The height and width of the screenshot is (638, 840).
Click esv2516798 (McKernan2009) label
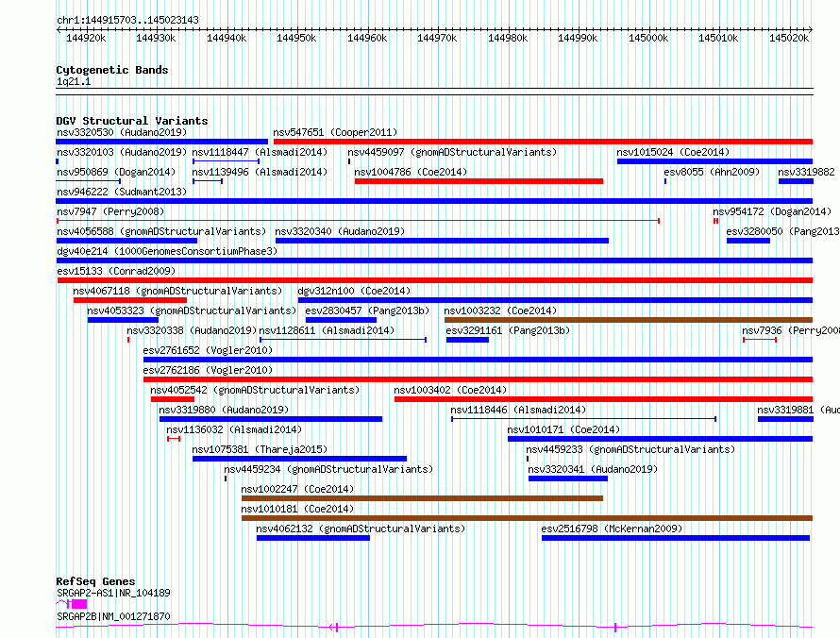612,529
